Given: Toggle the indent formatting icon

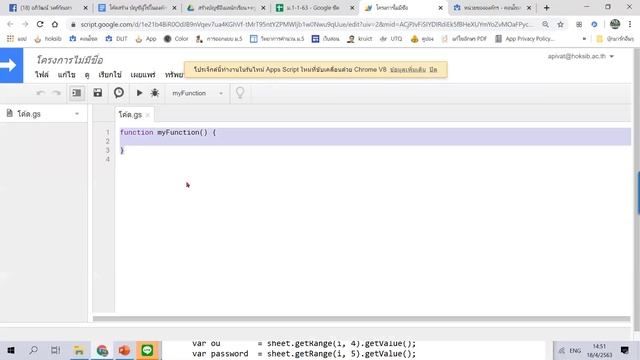Looking at the screenshot, I should point(77,93).
